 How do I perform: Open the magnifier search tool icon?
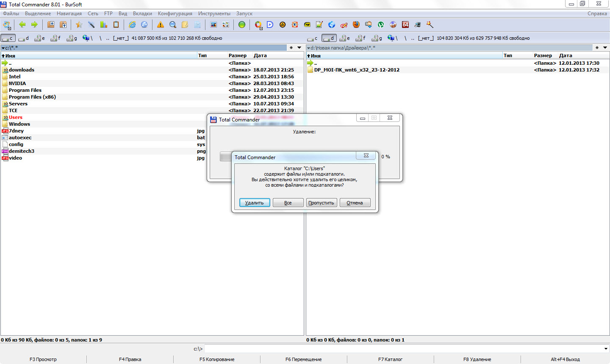coord(173,25)
